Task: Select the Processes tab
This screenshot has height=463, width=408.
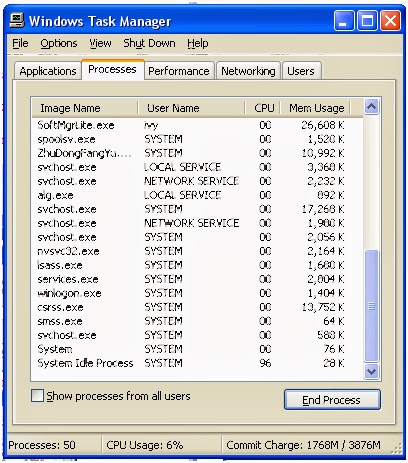Action: tap(112, 69)
